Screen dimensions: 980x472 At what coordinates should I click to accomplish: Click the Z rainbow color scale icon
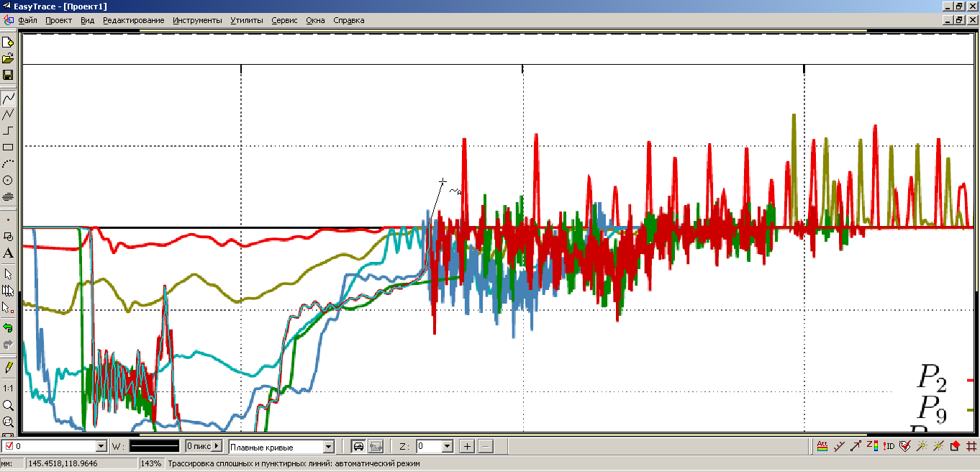pos(872,446)
